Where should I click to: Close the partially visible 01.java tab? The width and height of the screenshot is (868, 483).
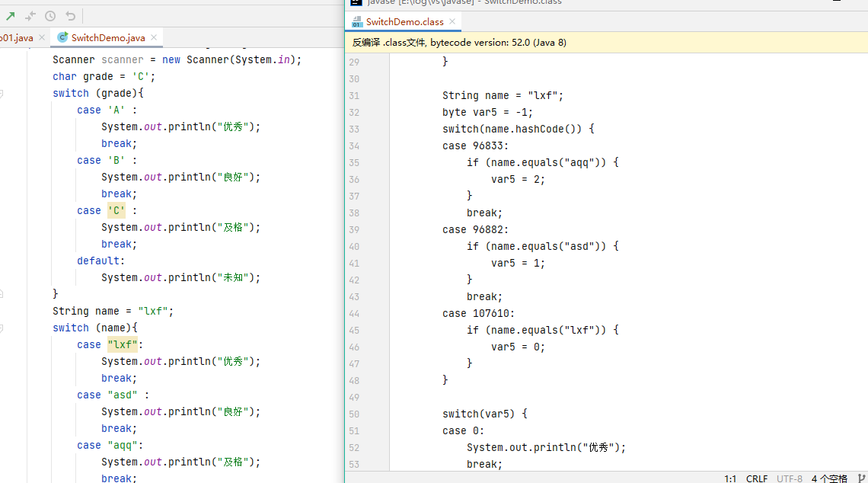(42, 37)
